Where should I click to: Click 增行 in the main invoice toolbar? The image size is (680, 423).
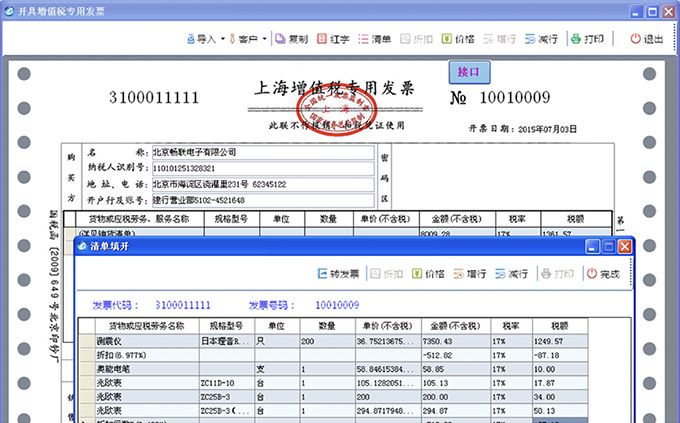500,39
